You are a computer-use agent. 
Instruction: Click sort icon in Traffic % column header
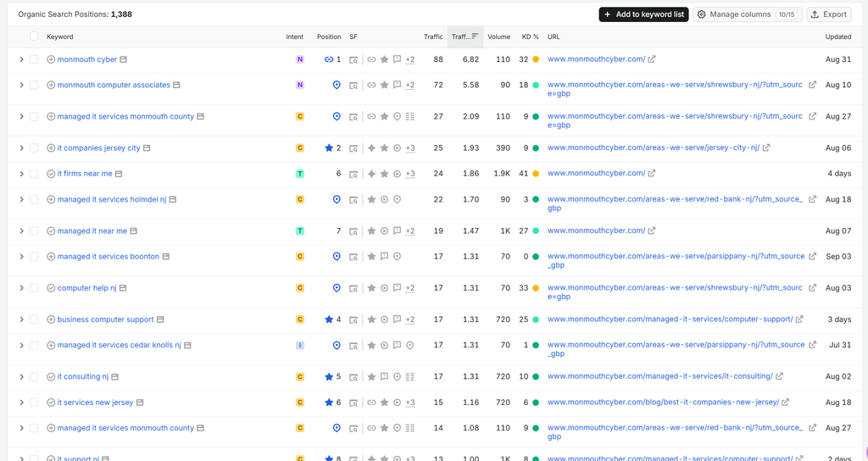point(475,36)
